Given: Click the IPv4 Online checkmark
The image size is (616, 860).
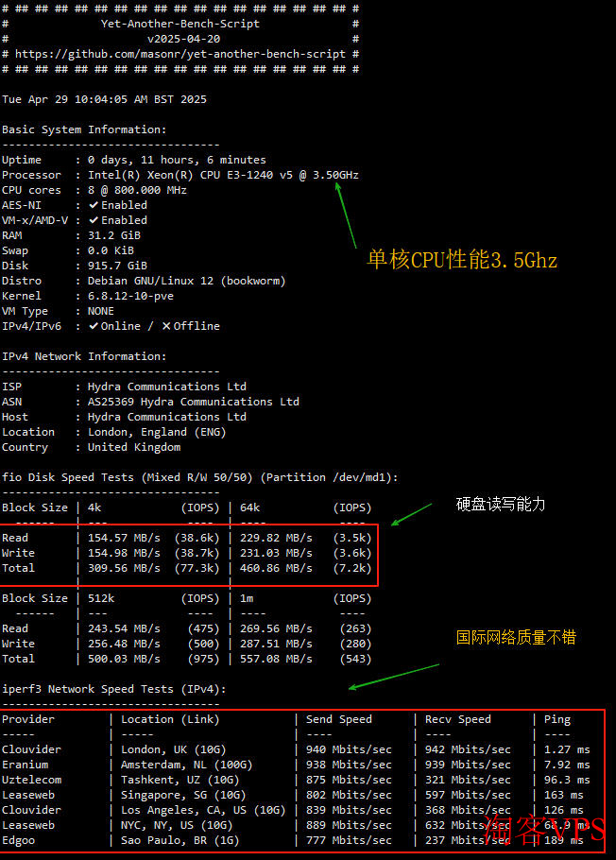Looking at the screenshot, I should click(x=94, y=326).
